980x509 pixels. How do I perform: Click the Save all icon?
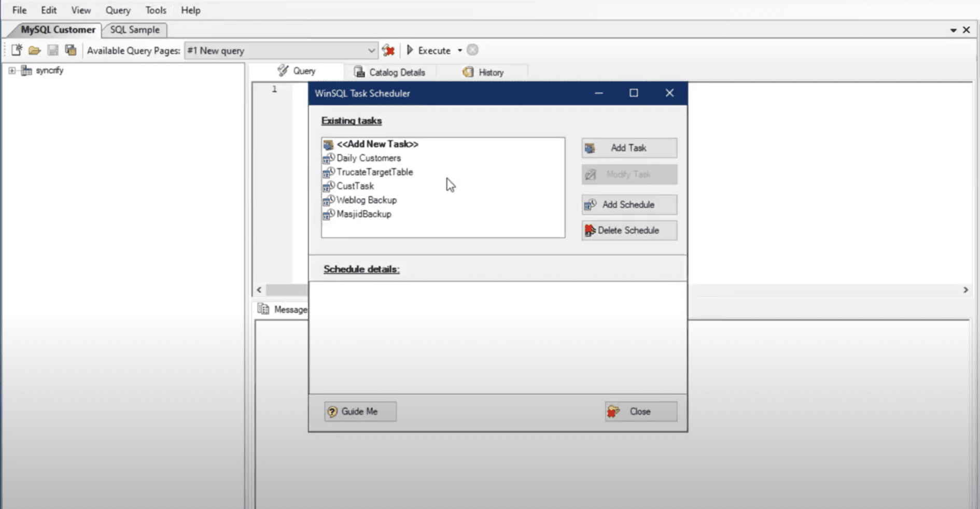click(x=71, y=50)
